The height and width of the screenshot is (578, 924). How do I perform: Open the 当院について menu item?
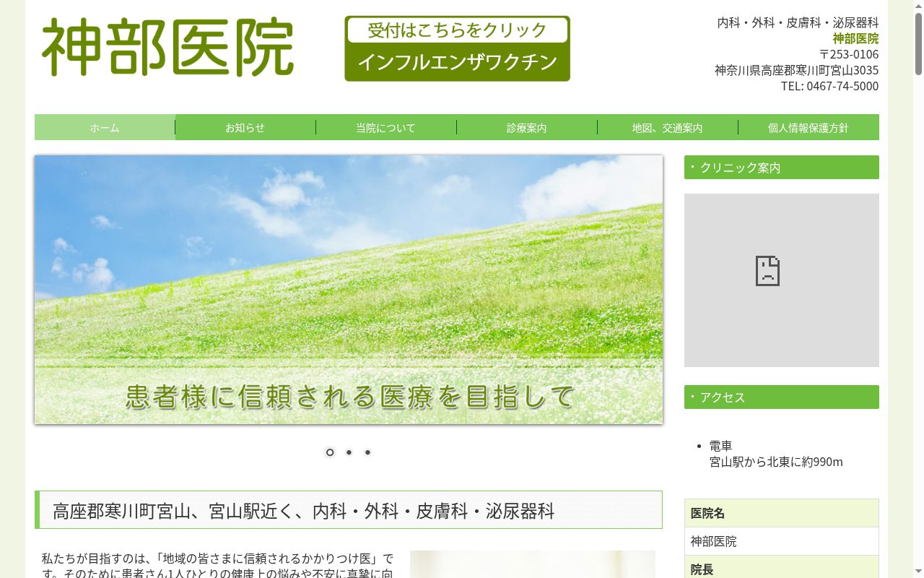pyautogui.click(x=386, y=127)
